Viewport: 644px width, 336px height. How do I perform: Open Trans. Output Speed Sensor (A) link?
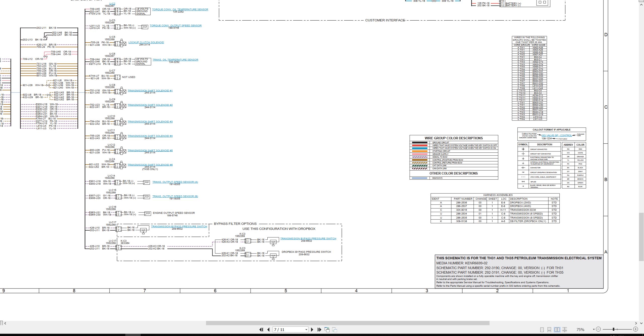pos(175,182)
